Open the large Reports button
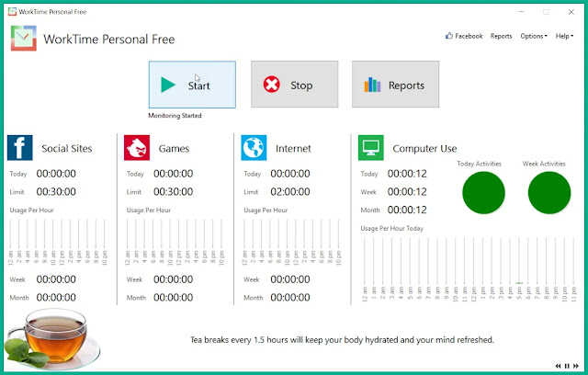Screen dimensions: 588x375 point(395,85)
